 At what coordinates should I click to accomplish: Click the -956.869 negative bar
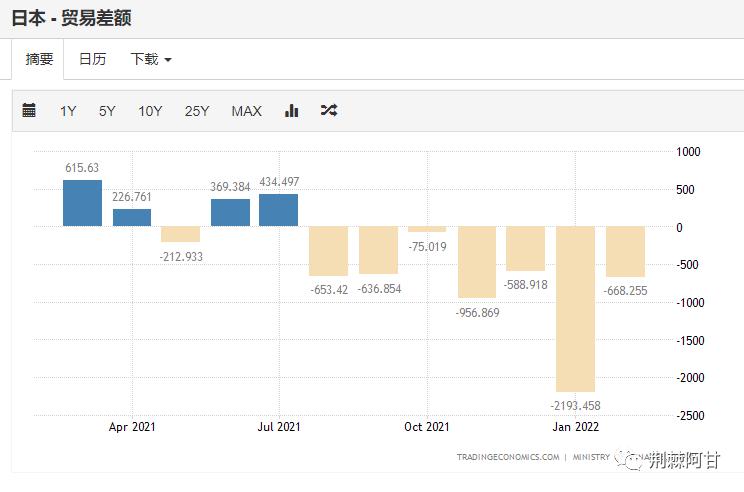[476, 262]
